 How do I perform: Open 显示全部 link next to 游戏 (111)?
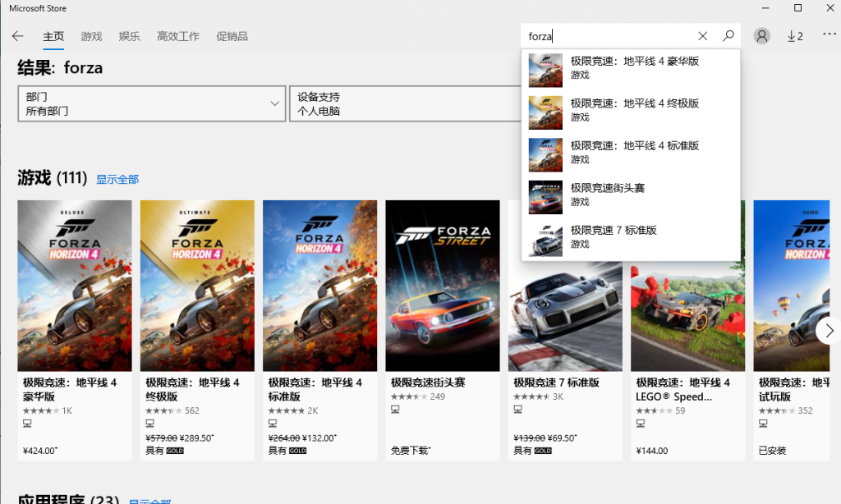(117, 179)
